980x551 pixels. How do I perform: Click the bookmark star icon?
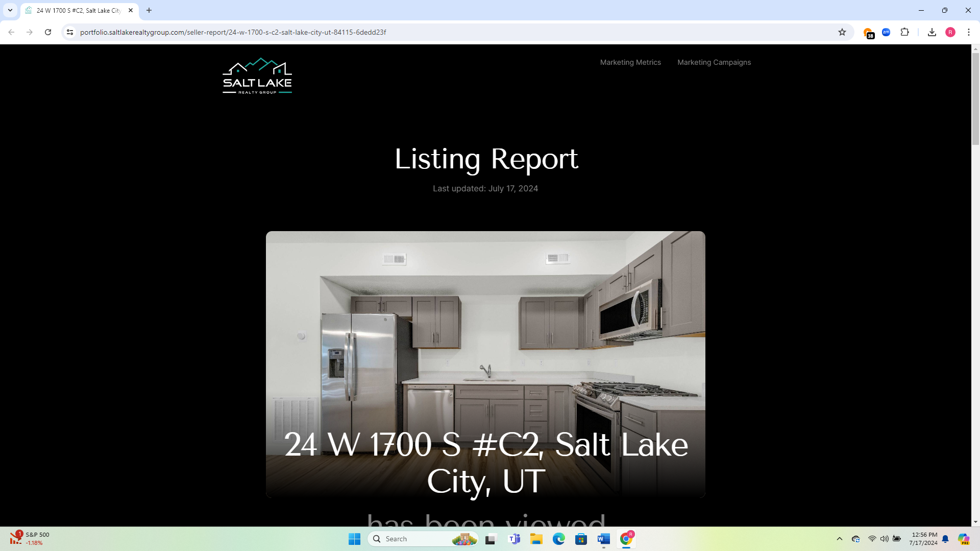(x=843, y=32)
